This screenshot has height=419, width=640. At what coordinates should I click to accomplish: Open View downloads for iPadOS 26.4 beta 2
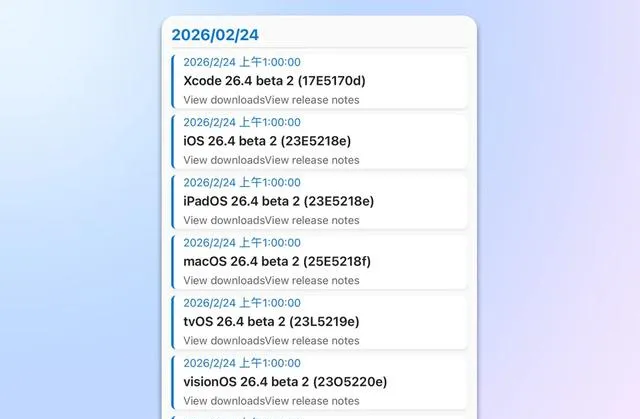coord(224,220)
